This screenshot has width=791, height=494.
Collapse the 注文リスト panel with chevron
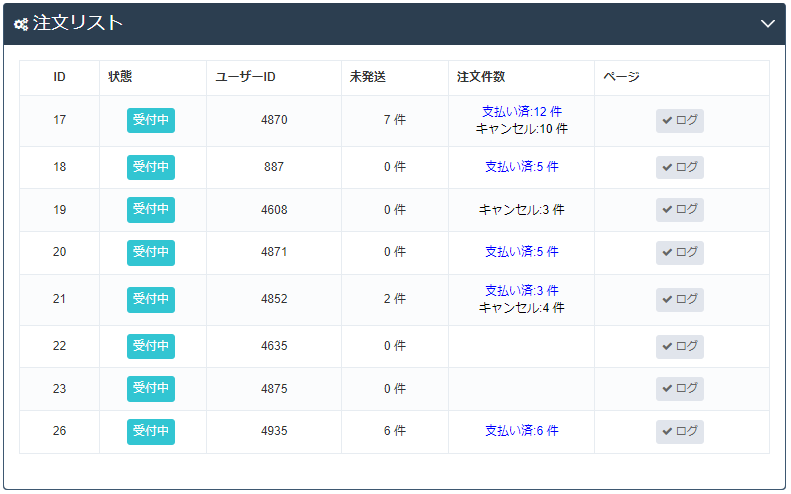click(x=767, y=24)
